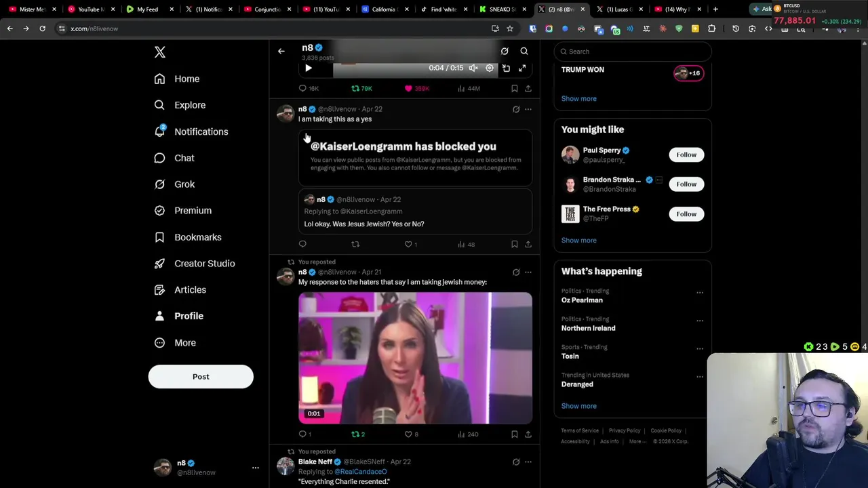Follow Brandon Straka

[x=686, y=184]
